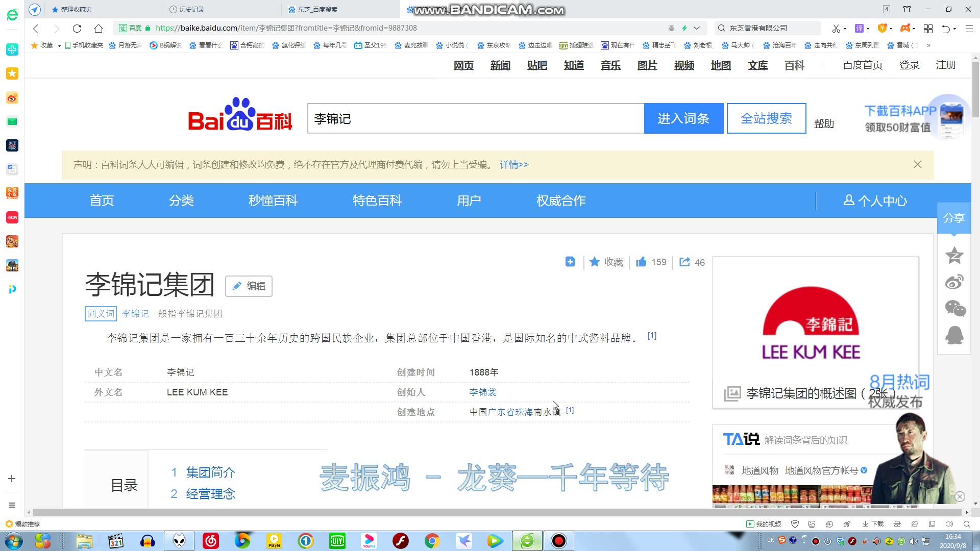Click the 李锦记 search input field

tap(476, 118)
